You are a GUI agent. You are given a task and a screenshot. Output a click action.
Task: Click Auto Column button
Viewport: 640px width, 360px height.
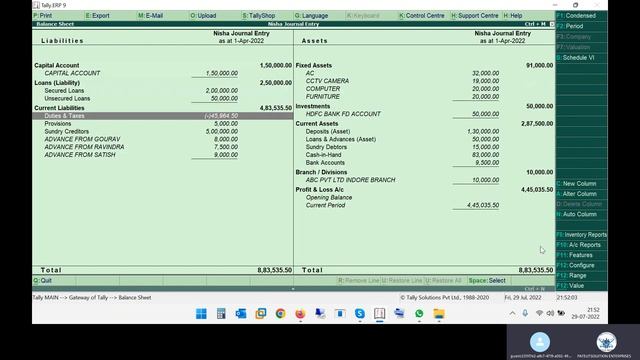pyautogui.click(x=581, y=214)
